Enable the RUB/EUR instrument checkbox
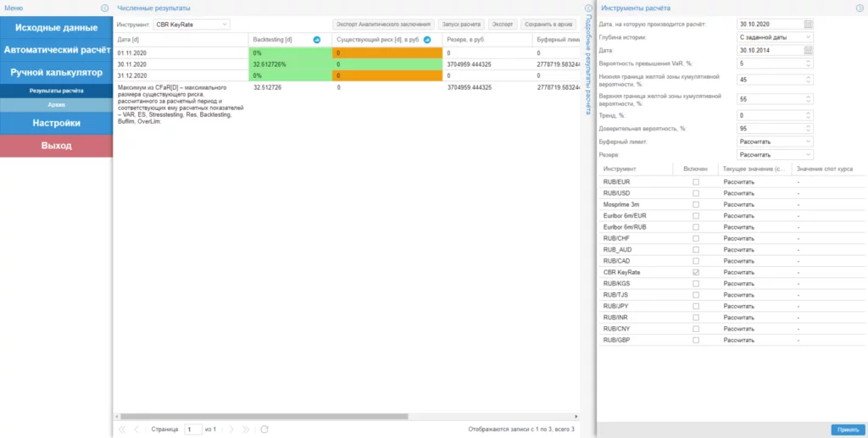Viewport: 868px width, 438px height. point(695,182)
